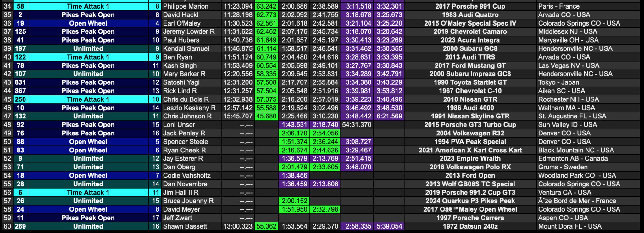Click the Ben Ryan driver cell

click(x=177, y=57)
